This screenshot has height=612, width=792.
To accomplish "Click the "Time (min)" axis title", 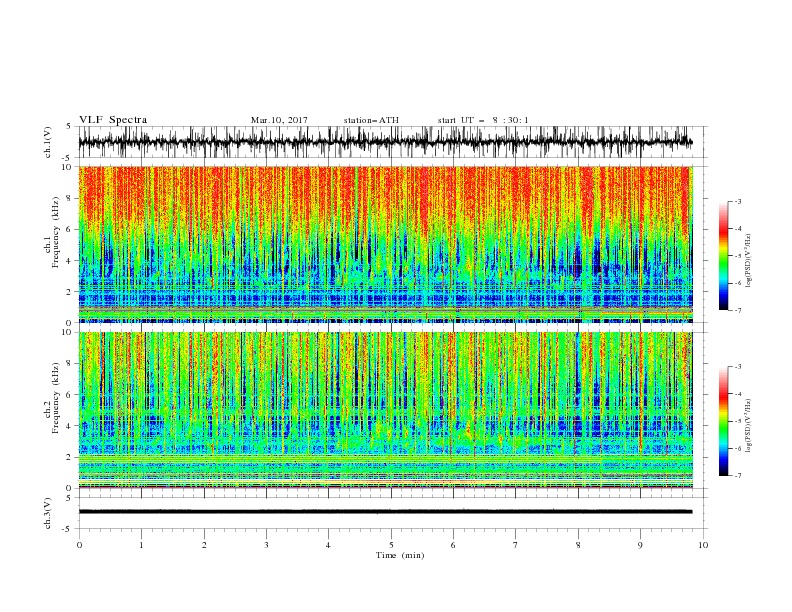I will [400, 555].
